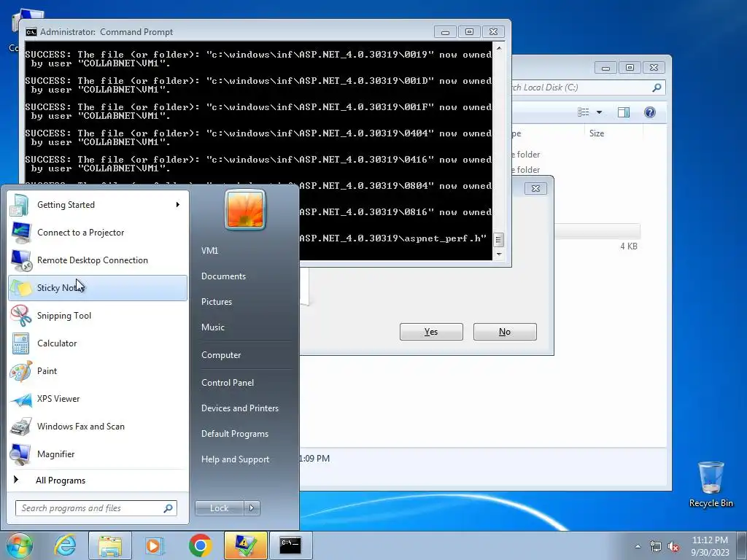
Task: Click Yes in the dialog
Action: 431,332
